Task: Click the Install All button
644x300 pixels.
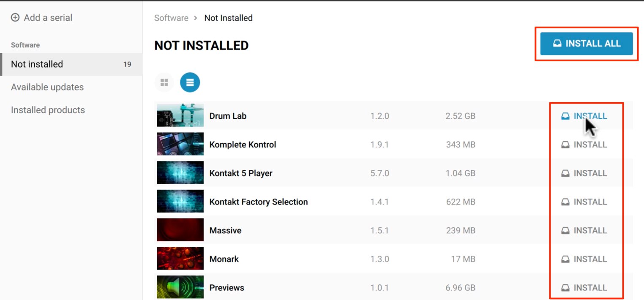Action: click(587, 44)
